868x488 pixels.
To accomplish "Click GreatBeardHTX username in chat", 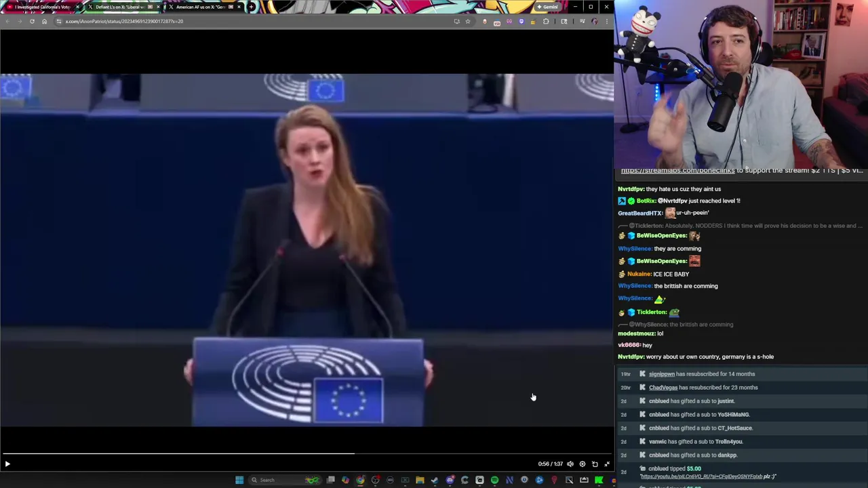I will [640, 213].
